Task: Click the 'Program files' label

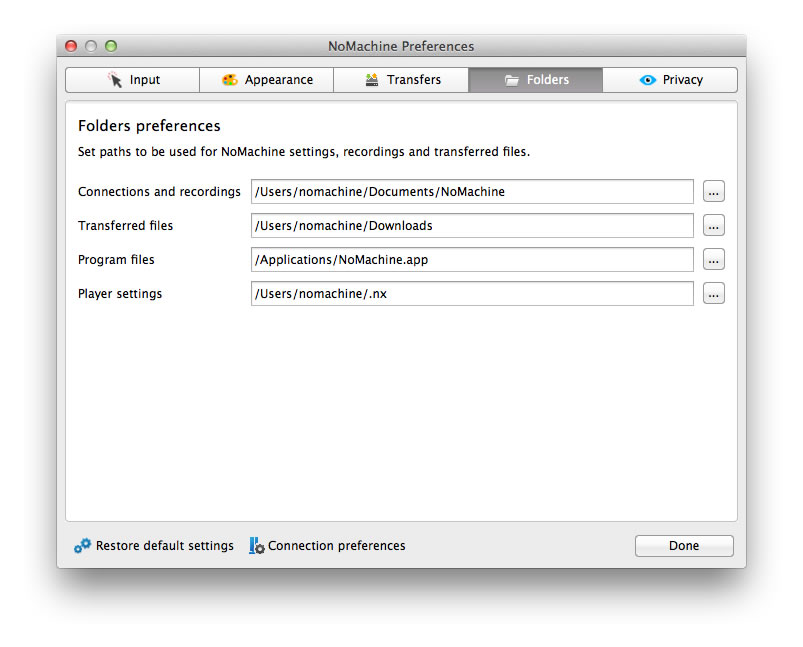Action: pyautogui.click(x=116, y=260)
